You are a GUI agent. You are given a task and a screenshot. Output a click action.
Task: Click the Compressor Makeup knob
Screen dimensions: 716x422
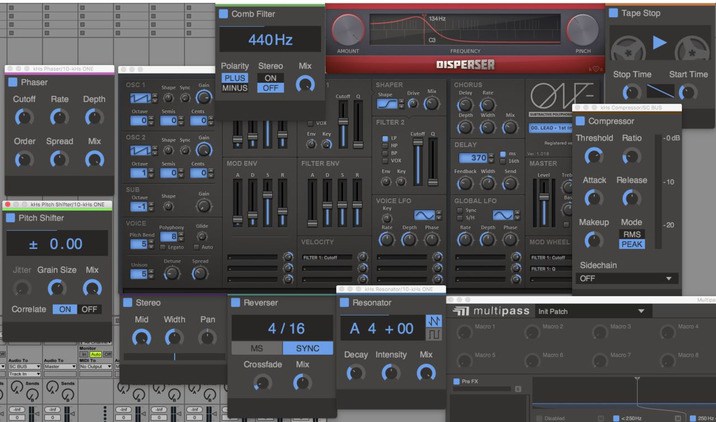[x=594, y=240]
